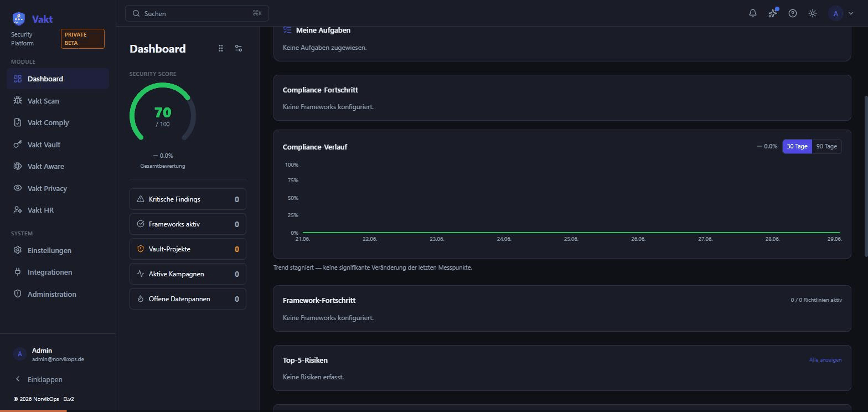Click the admin@norvikops.de email text
The image size is (868, 412).
[x=58, y=359]
